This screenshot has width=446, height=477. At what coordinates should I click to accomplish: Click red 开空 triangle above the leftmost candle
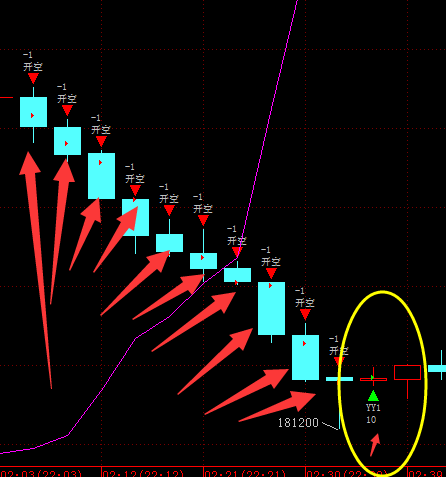(33, 79)
